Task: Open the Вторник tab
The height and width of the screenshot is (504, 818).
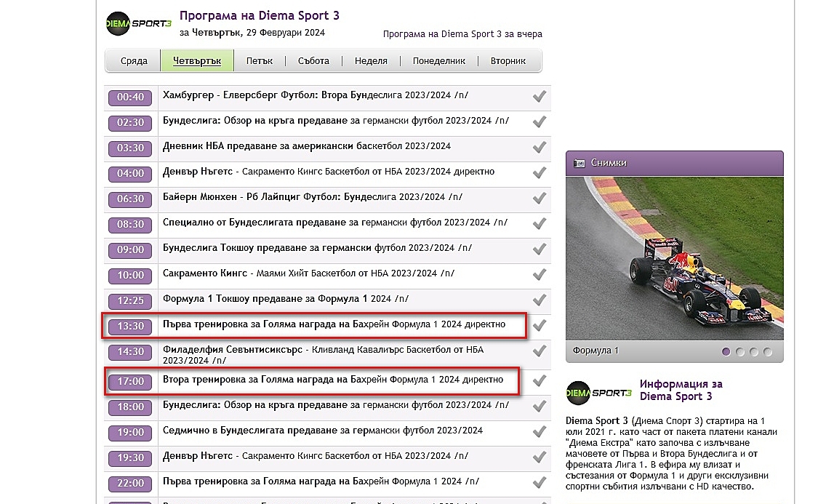Action: click(x=508, y=61)
